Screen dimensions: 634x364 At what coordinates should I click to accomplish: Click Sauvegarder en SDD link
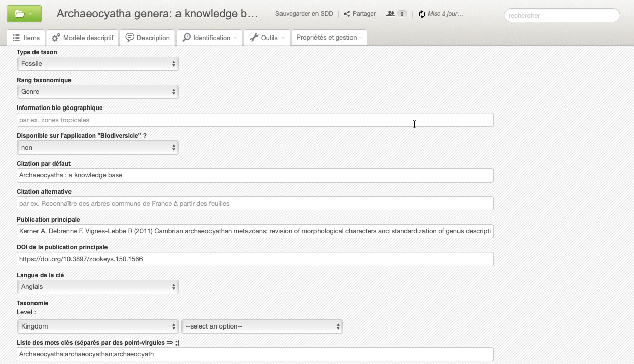304,14
